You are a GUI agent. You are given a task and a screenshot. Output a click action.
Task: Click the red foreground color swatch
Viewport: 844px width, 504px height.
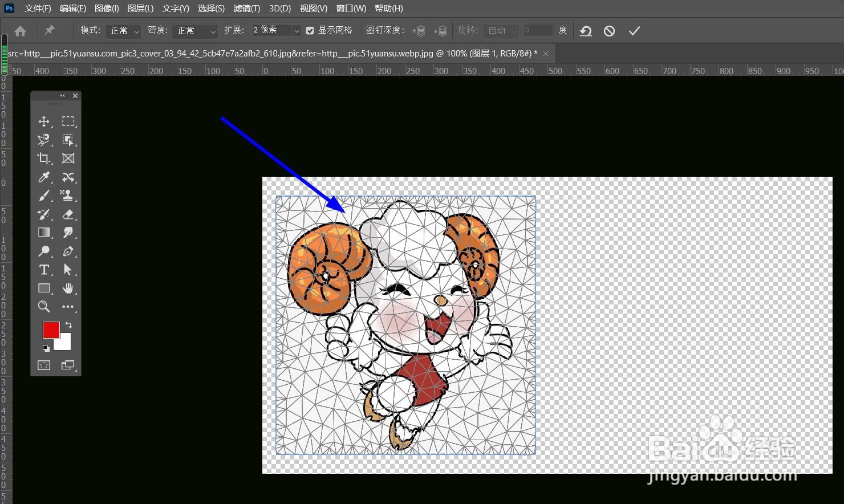click(x=51, y=330)
